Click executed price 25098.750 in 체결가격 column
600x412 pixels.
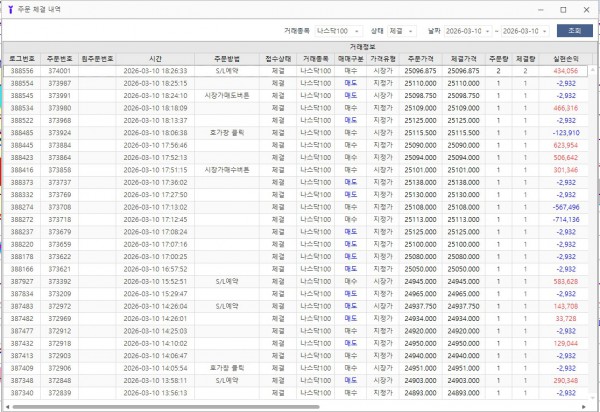464,96
